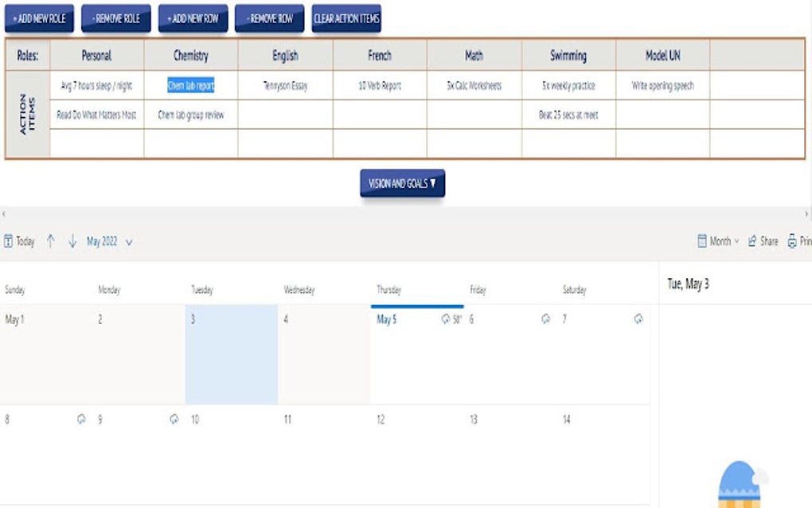Click the weather icon on Saturday May 7
Image resolution: width=812 pixels, height=508 pixels.
click(638, 318)
